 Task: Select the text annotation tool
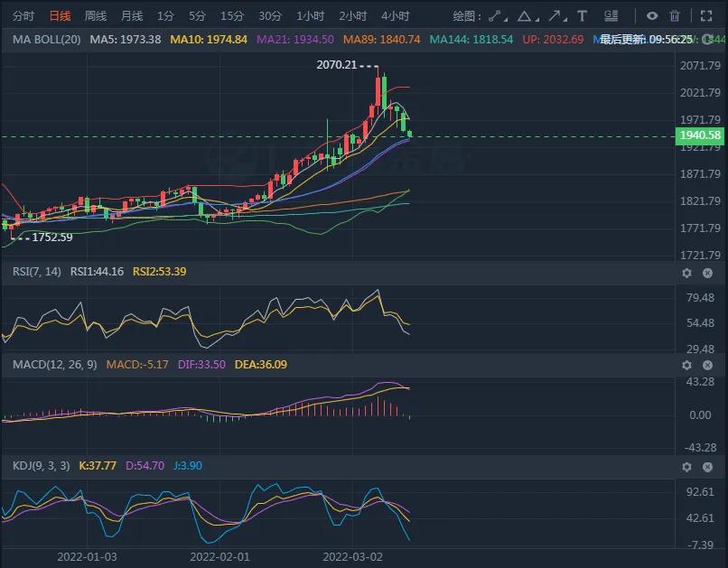click(x=581, y=15)
